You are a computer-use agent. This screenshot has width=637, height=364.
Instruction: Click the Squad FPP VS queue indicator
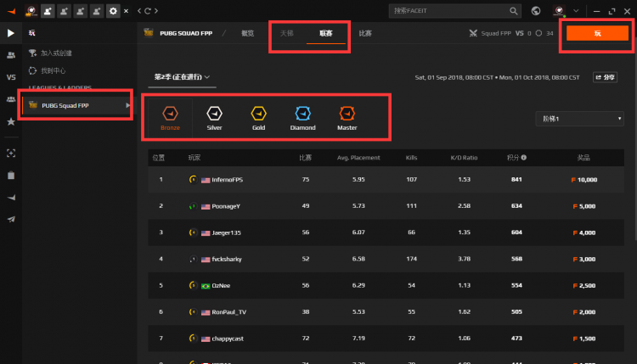click(x=511, y=33)
